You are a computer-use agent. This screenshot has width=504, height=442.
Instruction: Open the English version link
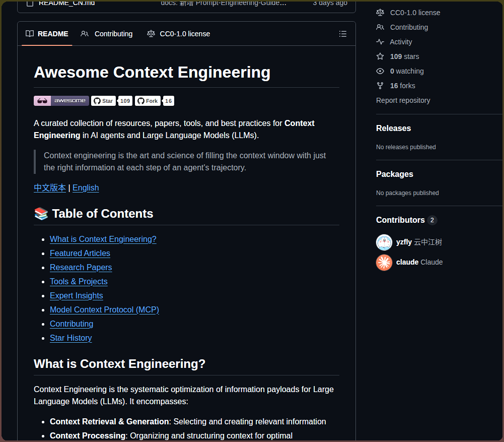click(86, 188)
